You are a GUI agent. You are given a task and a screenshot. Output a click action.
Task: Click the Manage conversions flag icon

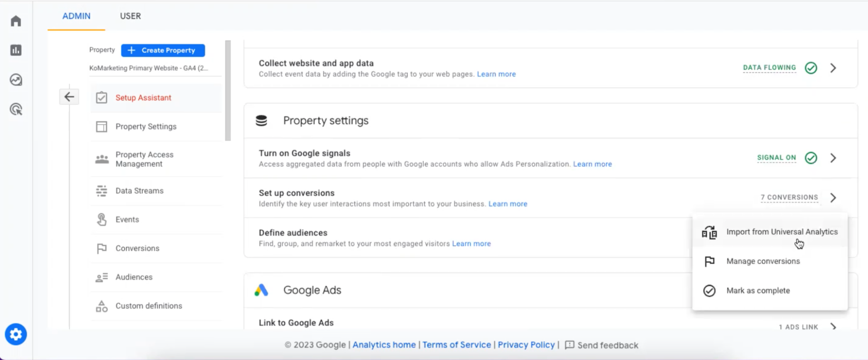coord(710,261)
